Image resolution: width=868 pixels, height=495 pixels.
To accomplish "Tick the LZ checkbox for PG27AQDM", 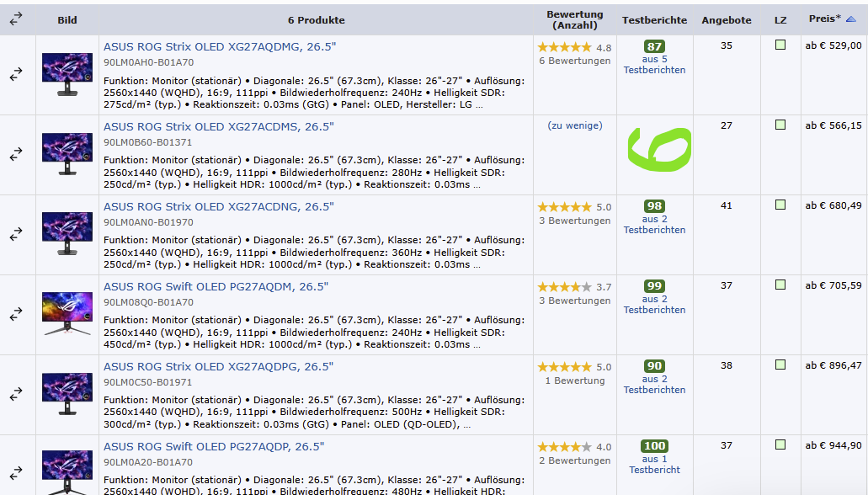I will [x=780, y=285].
